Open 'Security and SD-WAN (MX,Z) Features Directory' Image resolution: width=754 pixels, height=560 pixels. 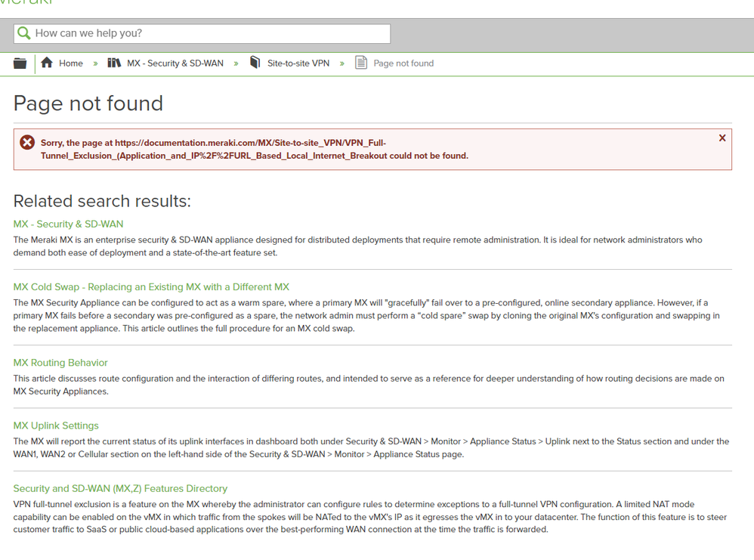pyautogui.click(x=120, y=489)
